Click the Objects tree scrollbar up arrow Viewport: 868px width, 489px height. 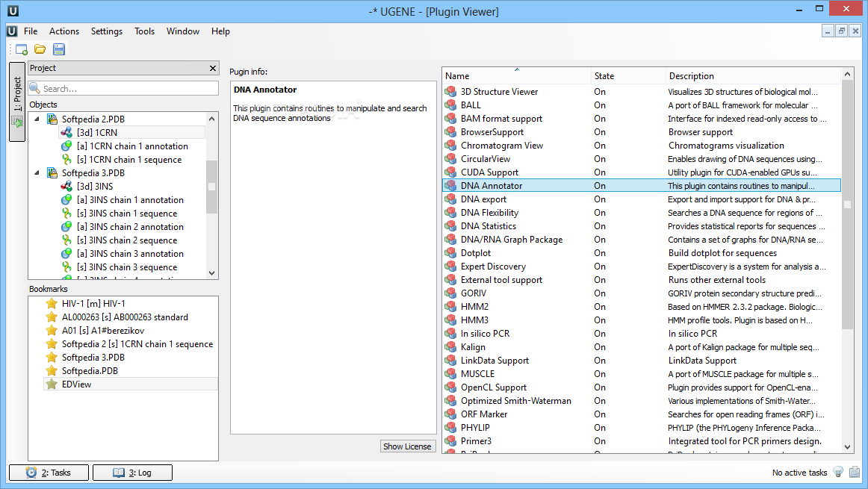[x=211, y=119]
